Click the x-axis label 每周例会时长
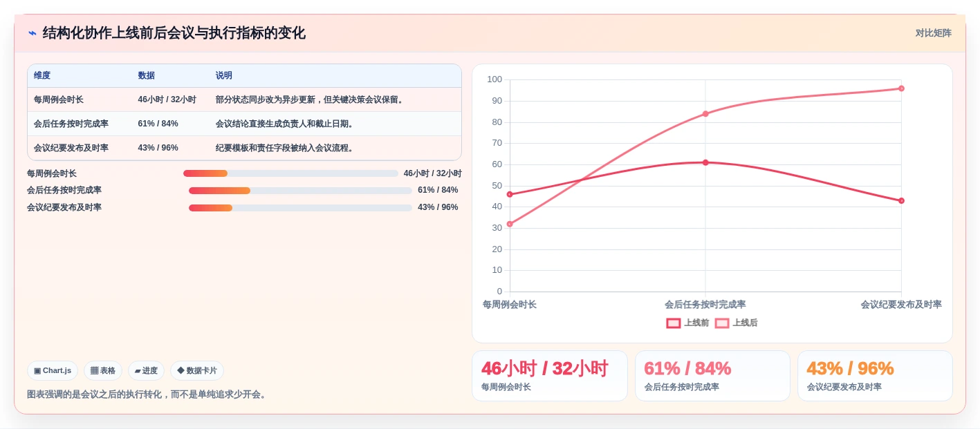Viewport: 980px width, 429px height. point(510,304)
